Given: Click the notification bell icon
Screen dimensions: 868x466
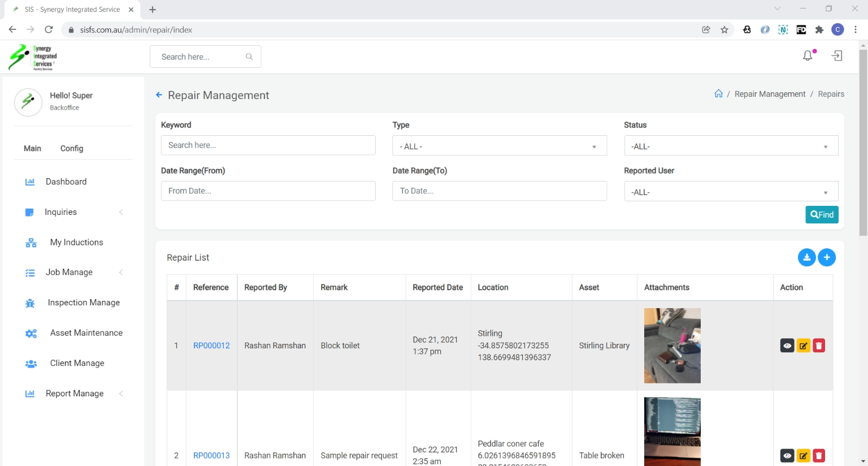Looking at the screenshot, I should 808,55.
